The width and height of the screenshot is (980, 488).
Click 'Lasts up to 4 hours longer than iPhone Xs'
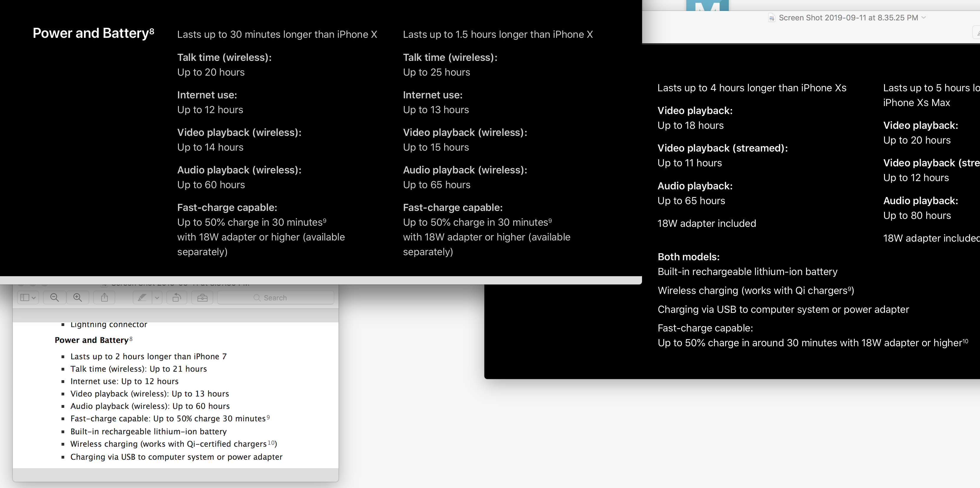tap(752, 88)
